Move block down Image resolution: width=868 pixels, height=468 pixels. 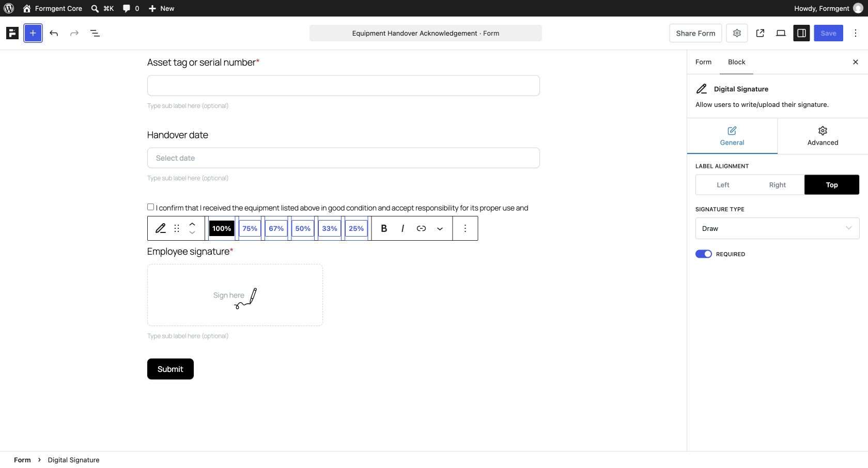(x=192, y=233)
